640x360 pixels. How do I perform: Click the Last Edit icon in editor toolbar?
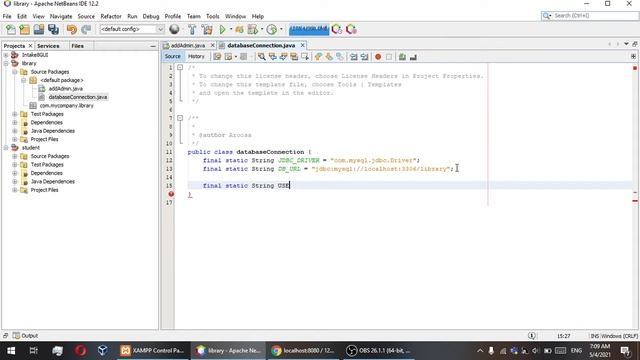tap(217, 57)
